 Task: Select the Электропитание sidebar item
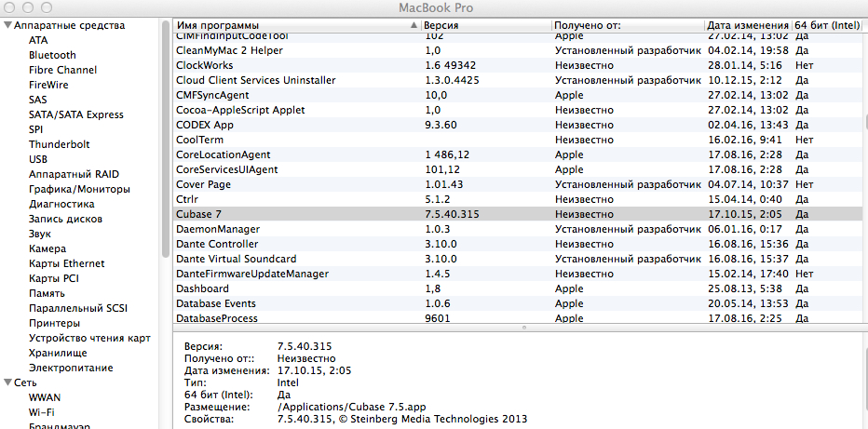coord(71,368)
